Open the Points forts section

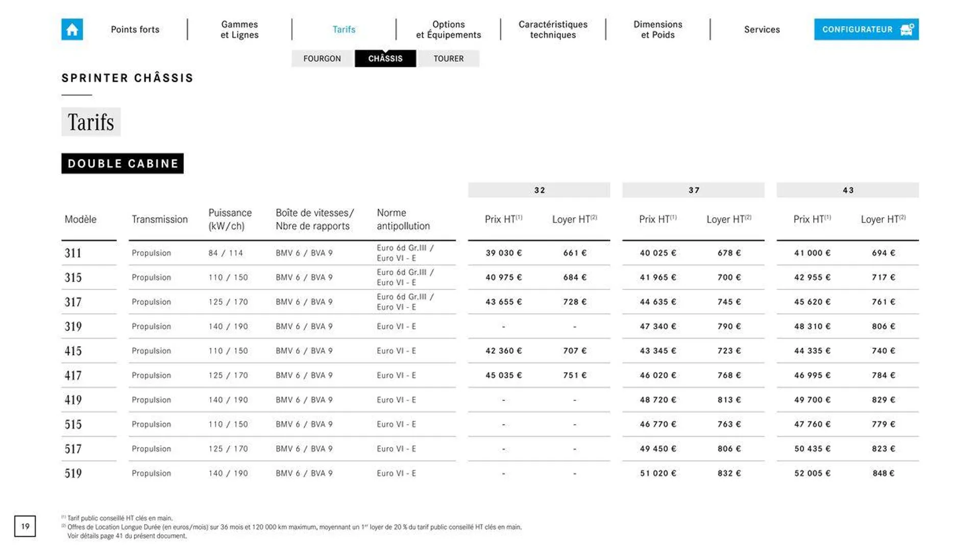coord(135,30)
